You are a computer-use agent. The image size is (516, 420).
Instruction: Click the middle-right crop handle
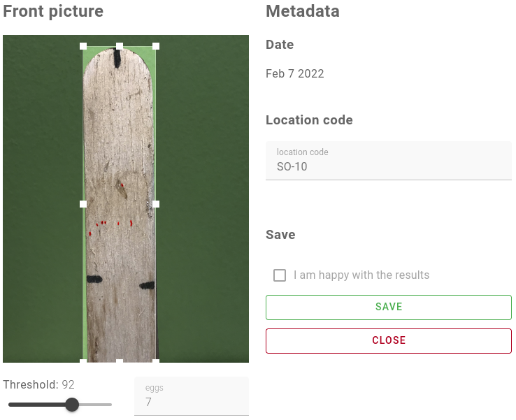(156, 204)
